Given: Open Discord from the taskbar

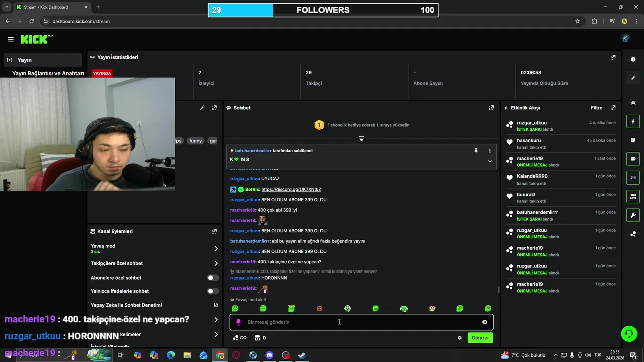Looking at the screenshot, I should (269, 355).
